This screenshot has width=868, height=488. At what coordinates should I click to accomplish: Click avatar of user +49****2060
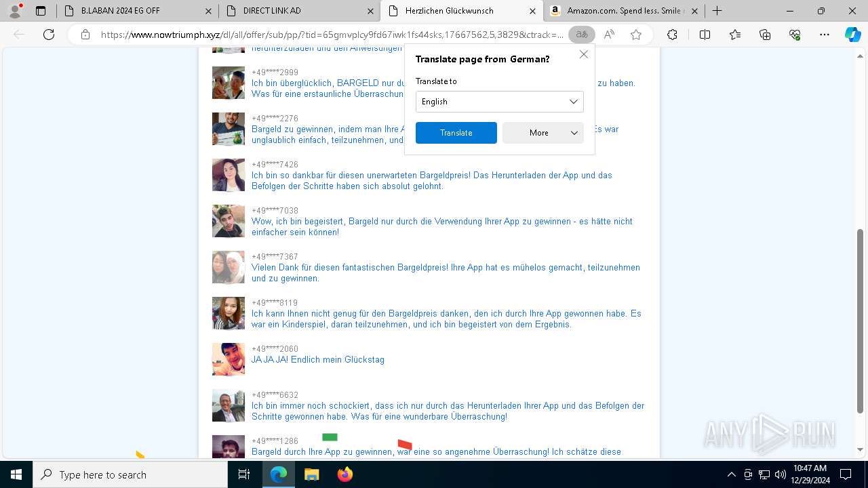pyautogui.click(x=229, y=359)
